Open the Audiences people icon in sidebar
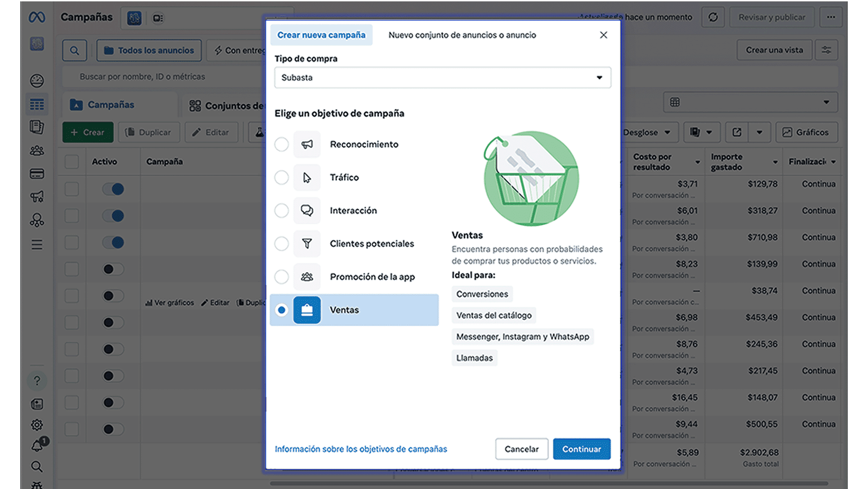Screen dimensions: 868x489 coord(37,151)
